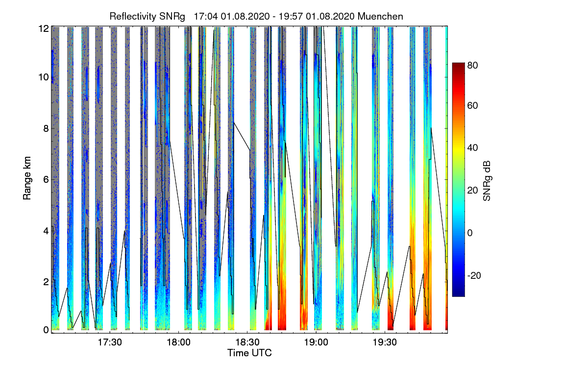
Task: Click the y-axis tick label "10"
Action: [x=43, y=77]
